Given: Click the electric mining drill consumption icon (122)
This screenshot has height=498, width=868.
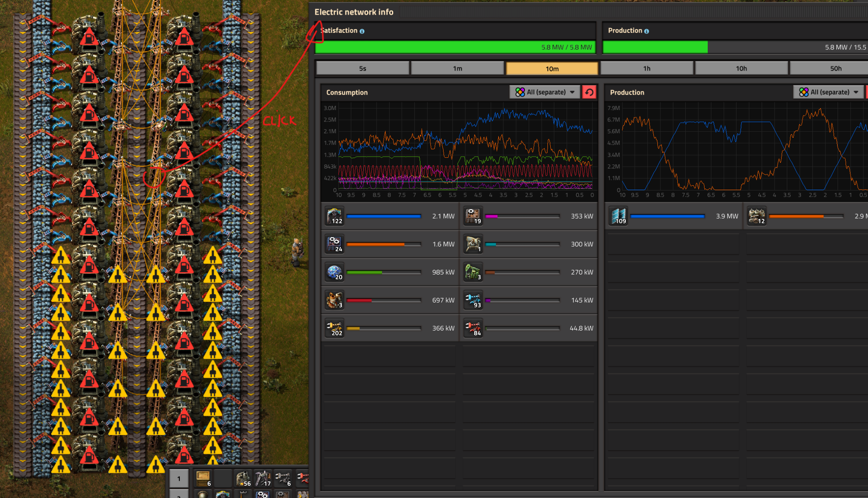Looking at the screenshot, I should 334,216.
